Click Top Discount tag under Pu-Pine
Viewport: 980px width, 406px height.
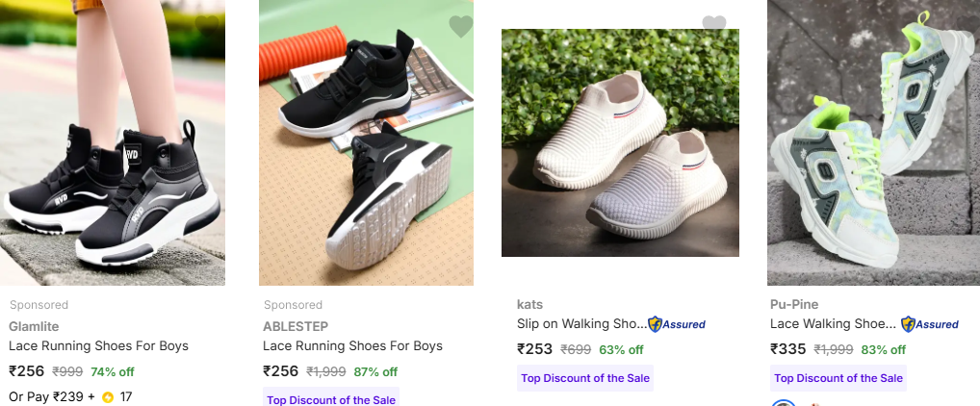point(838,378)
